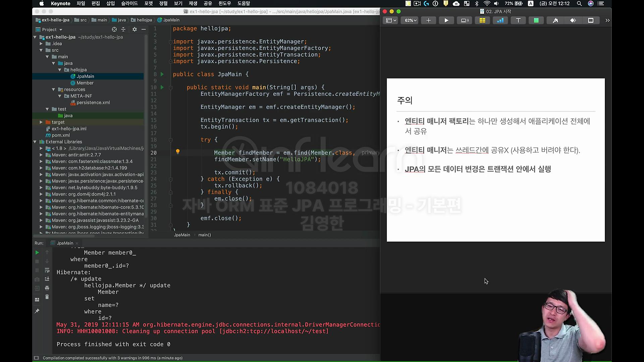
Task: Insert a chart with the Keynote Chart icon
Action: pyautogui.click(x=500, y=21)
